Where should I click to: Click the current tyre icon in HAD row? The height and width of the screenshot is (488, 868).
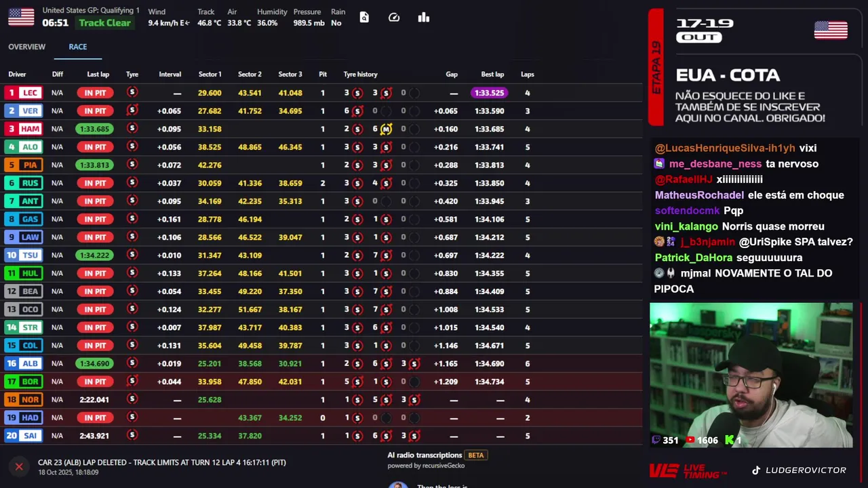point(132,418)
